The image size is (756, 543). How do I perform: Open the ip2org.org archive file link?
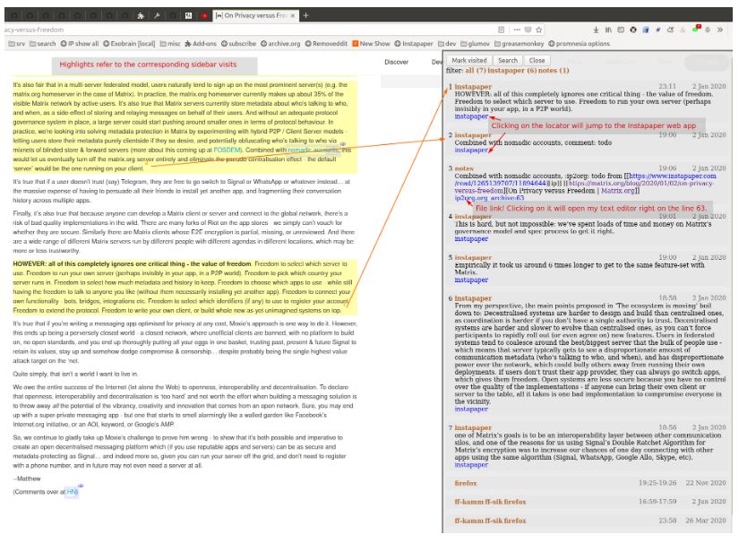click(489, 198)
